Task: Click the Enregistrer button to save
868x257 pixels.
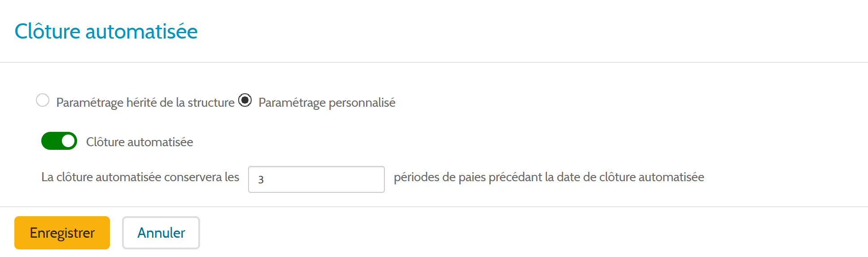Action: tap(62, 233)
